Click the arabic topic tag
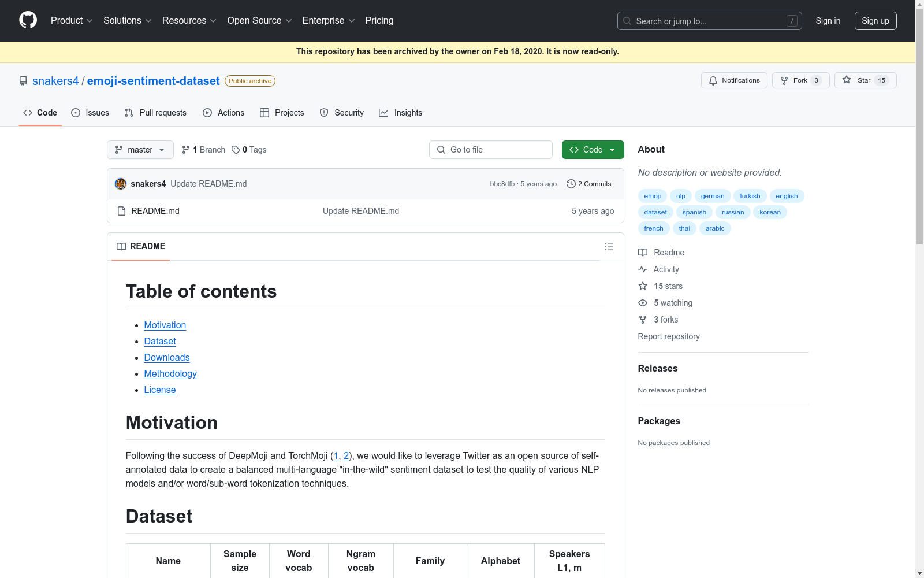The height and width of the screenshot is (578, 924). point(715,228)
